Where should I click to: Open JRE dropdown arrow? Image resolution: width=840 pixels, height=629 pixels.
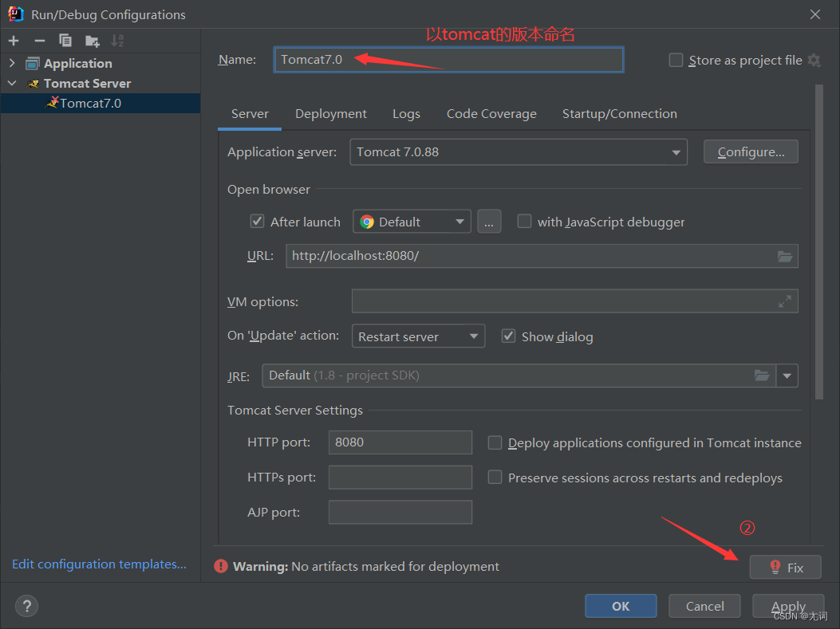pos(787,375)
